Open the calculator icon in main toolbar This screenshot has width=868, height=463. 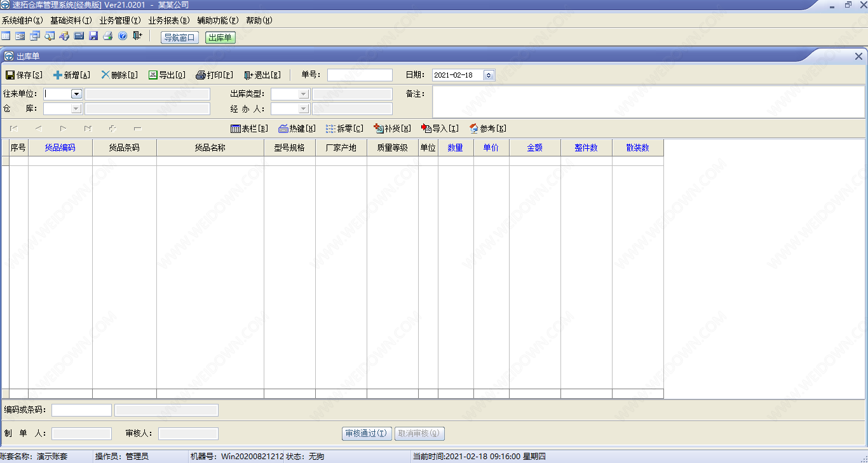[79, 36]
